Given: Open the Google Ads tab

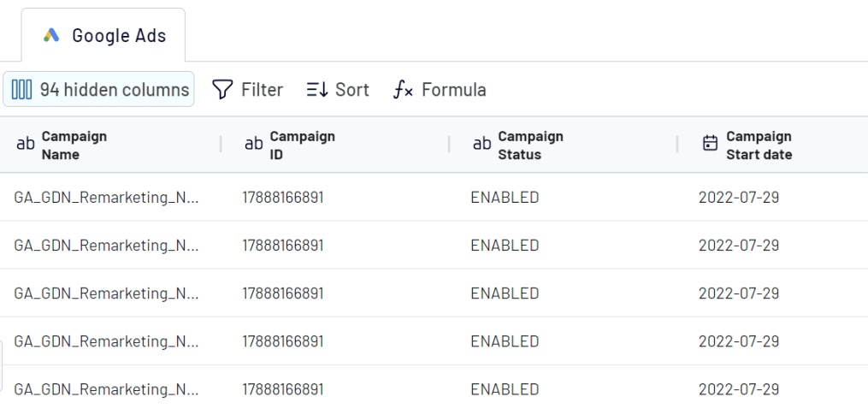Looking at the screenshot, I should pyautogui.click(x=103, y=35).
